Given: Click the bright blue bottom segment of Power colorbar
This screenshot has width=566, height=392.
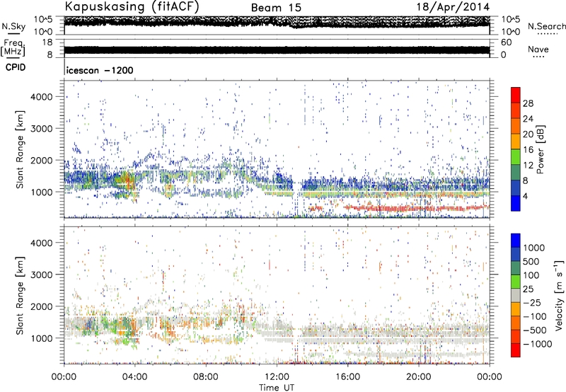Looking at the screenshot, I should (x=516, y=204).
